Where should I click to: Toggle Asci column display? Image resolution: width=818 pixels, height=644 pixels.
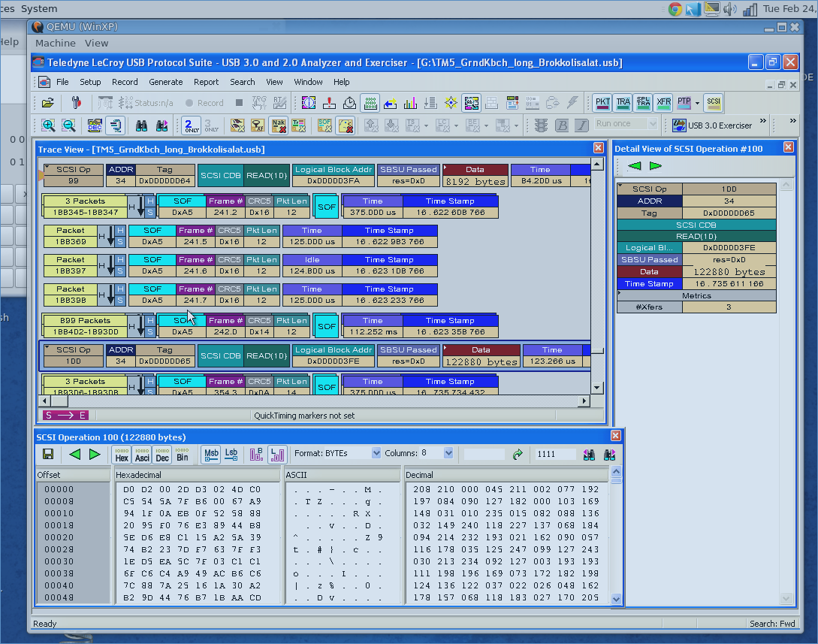tap(142, 455)
